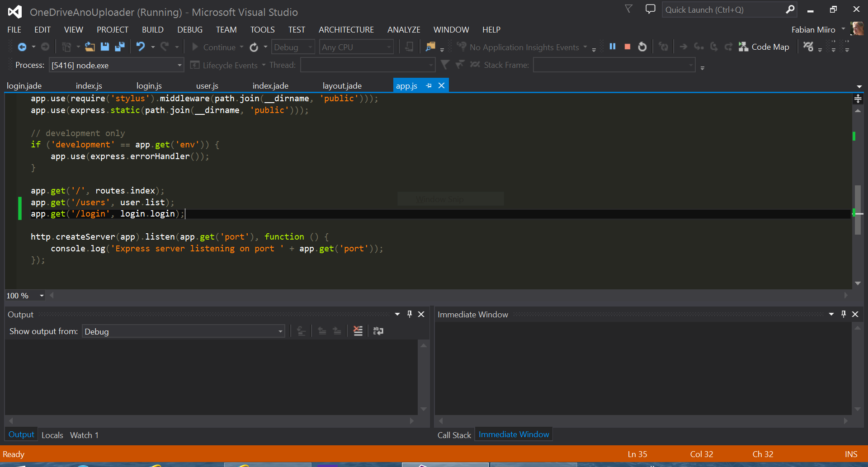Click the Fabian Miiro profile picture
The width and height of the screenshot is (868, 467).
pos(857,29)
